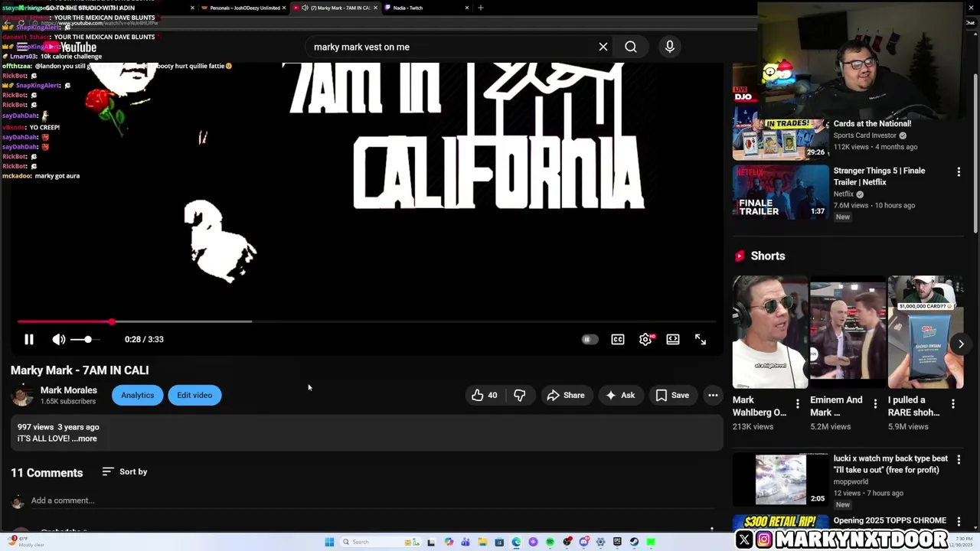
Task: Open the more actions menu beside Save
Action: point(713,395)
